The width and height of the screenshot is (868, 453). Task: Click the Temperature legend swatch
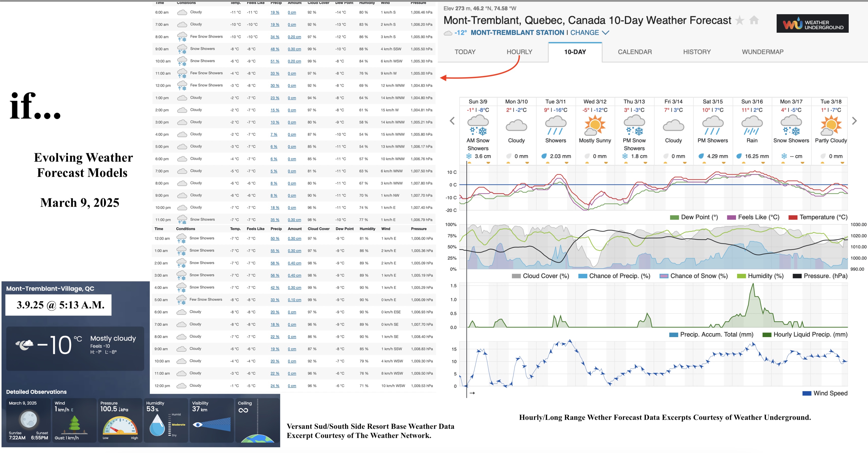coord(793,217)
